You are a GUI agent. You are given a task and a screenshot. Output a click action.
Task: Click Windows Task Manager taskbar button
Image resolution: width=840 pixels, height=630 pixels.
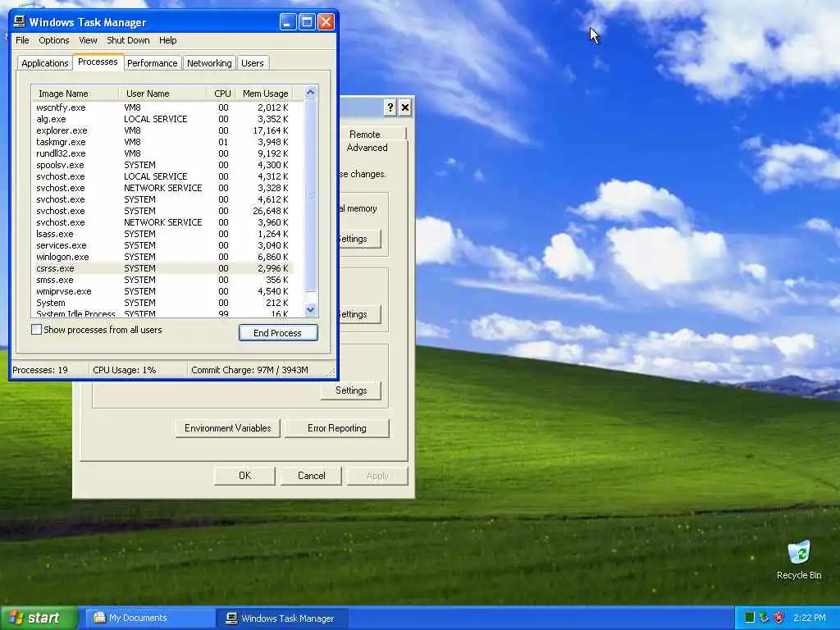point(282,619)
